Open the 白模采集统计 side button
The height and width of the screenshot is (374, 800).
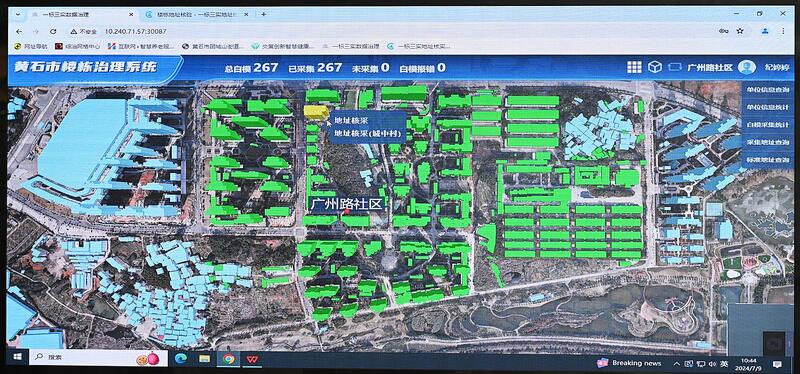(x=768, y=124)
